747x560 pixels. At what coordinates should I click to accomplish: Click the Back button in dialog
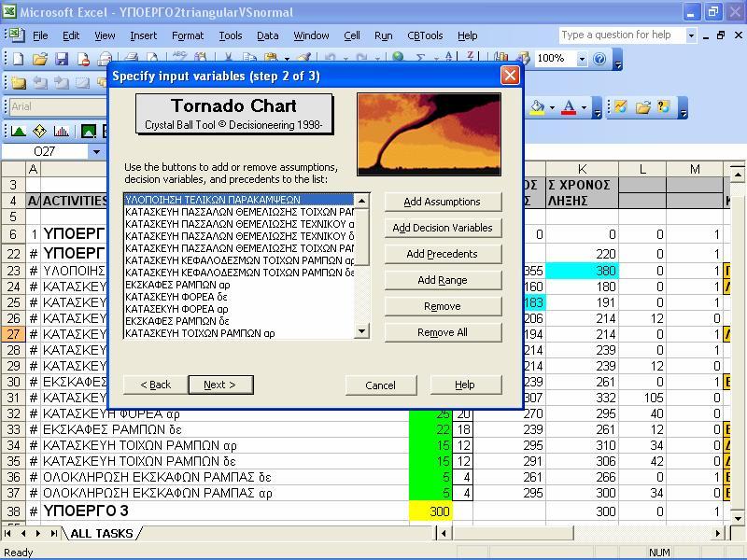click(x=155, y=385)
